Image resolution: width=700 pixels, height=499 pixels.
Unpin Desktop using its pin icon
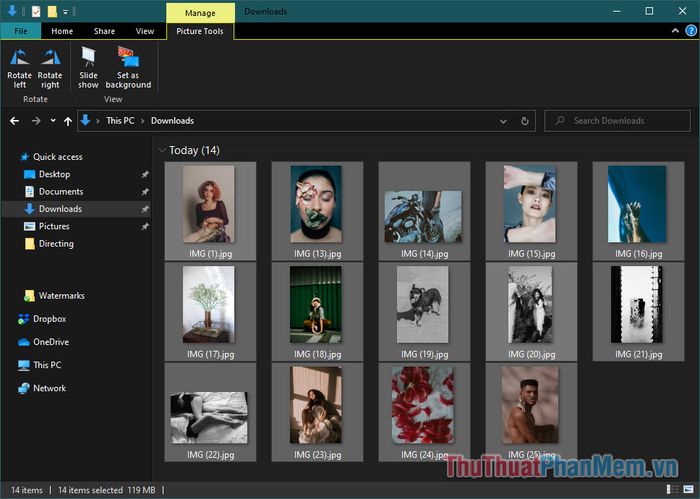(145, 175)
